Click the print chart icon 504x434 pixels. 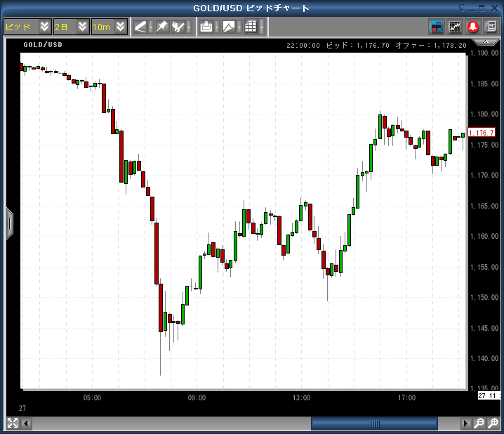[x=206, y=27]
